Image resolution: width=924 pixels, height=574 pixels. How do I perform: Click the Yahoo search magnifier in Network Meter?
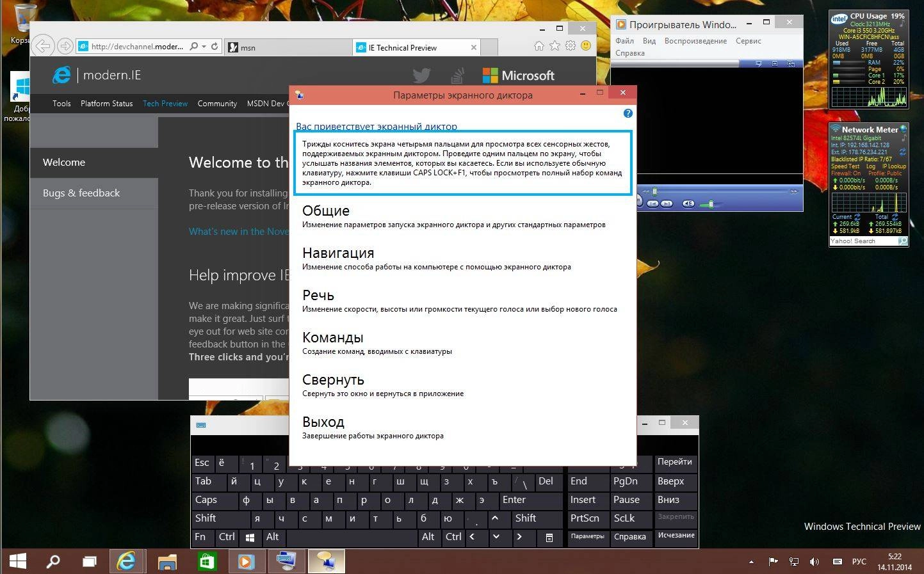tap(903, 241)
